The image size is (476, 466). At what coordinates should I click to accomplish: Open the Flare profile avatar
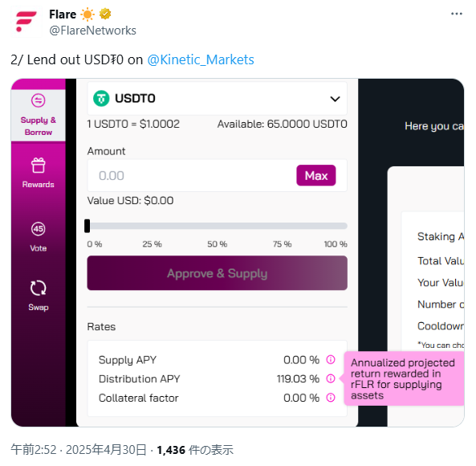[x=26, y=22]
